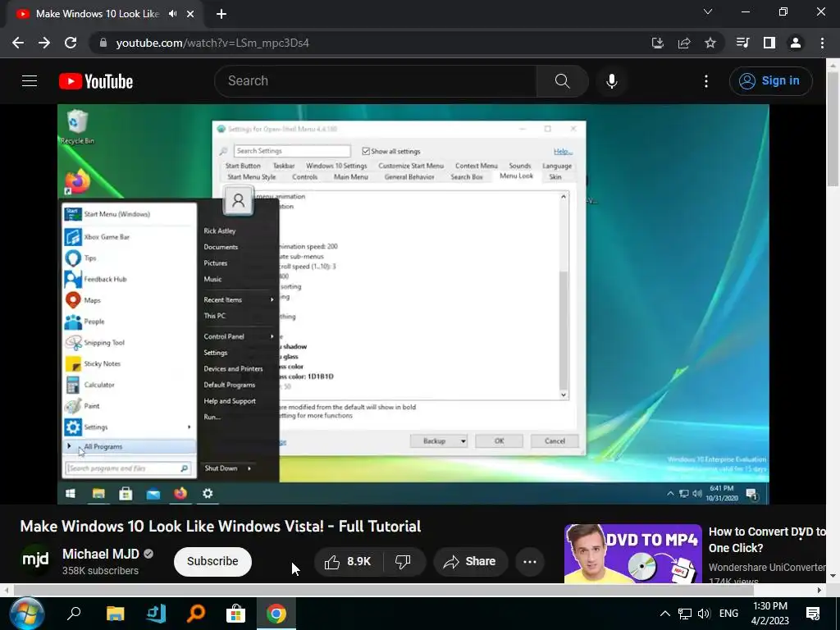Viewport: 840px width, 630px height.
Task: Click the video player showing Vista desktop
Action: pyautogui.click(x=413, y=304)
